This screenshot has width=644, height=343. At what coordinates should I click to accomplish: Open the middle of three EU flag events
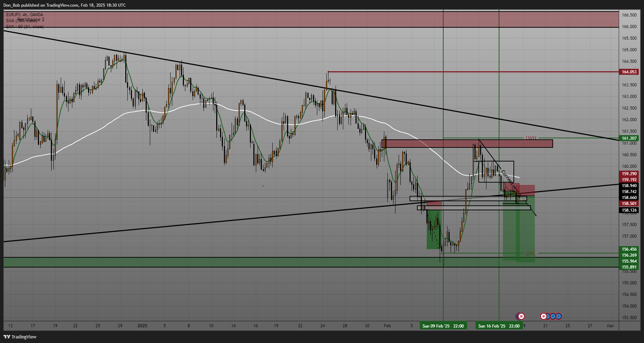(553, 316)
